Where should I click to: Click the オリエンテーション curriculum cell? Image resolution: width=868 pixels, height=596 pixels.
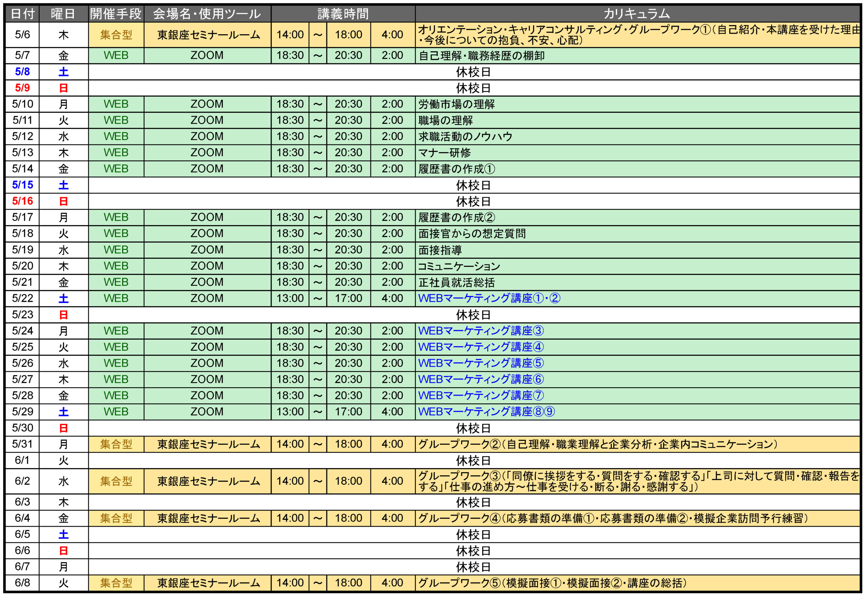pyautogui.click(x=637, y=35)
